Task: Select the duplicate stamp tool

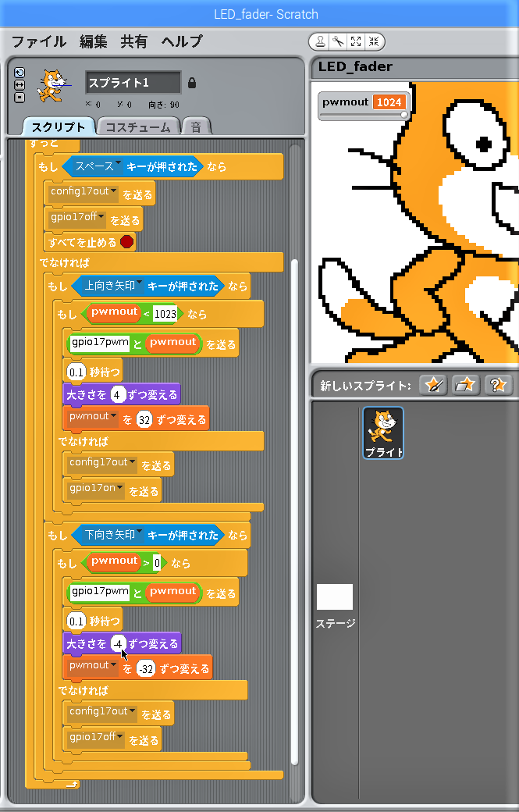Action: tap(320, 42)
